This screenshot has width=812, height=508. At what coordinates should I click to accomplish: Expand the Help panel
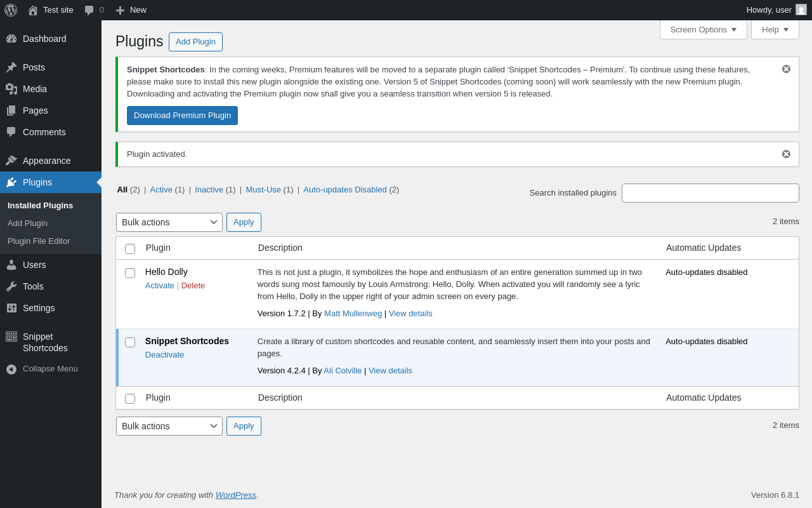pyautogui.click(x=775, y=29)
